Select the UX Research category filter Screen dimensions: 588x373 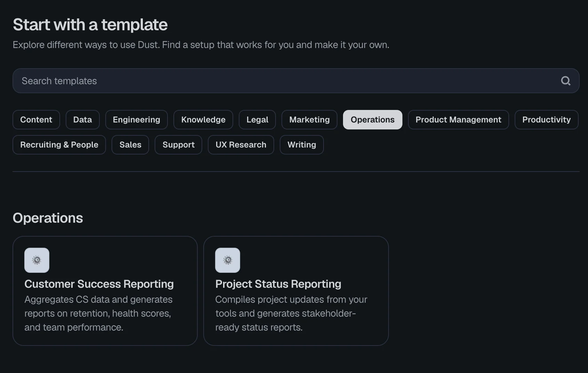tap(240, 144)
